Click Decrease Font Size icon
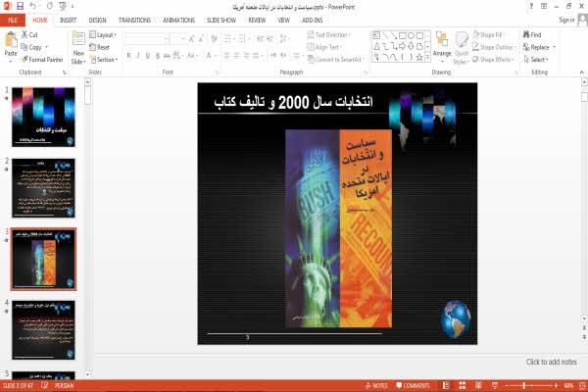 (x=201, y=38)
